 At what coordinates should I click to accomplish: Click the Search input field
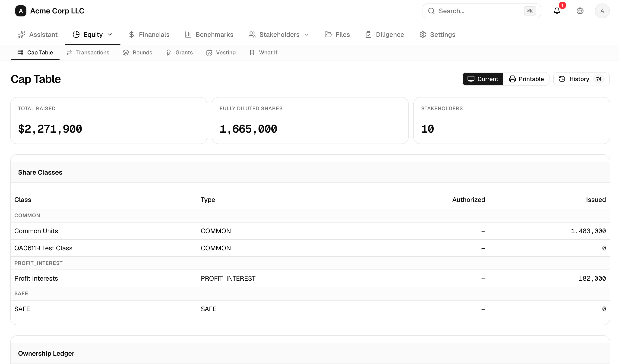click(481, 11)
